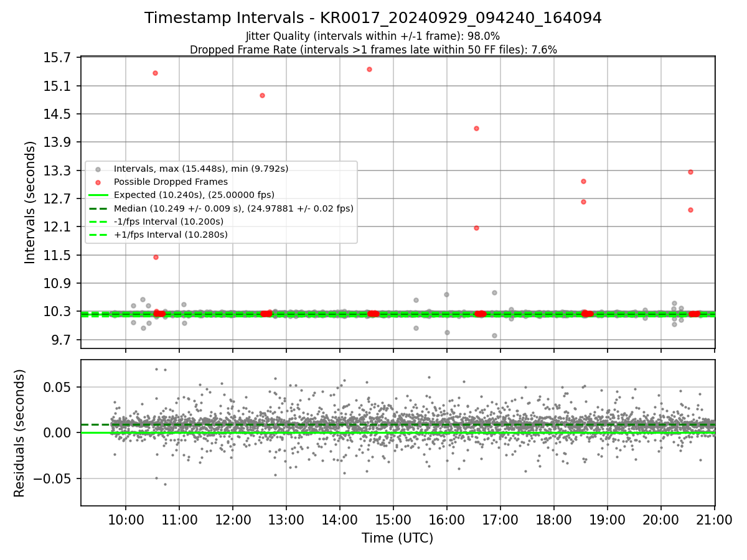Click the "21:00" time tick label
The width and height of the screenshot is (747, 560).
(714, 520)
